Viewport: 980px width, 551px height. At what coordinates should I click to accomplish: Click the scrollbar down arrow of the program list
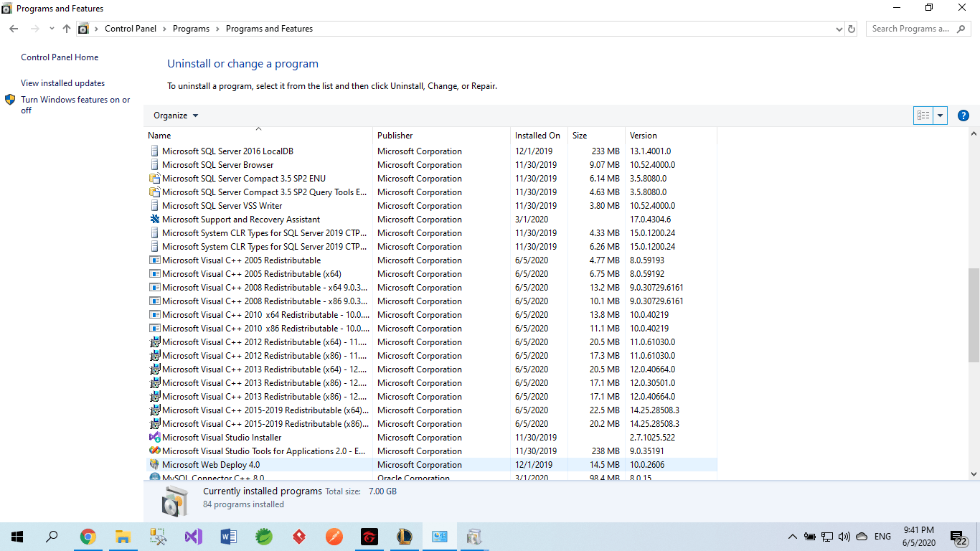[974, 474]
